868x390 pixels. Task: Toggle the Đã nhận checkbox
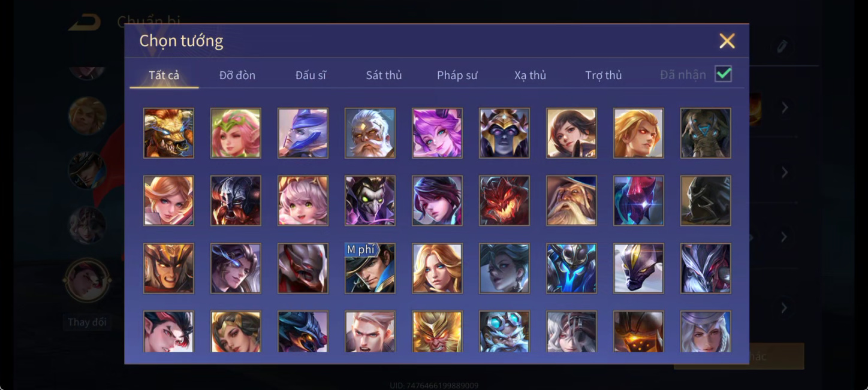tap(724, 74)
